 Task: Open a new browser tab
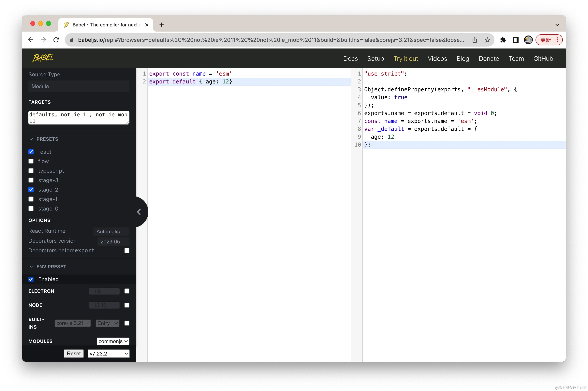tap(162, 25)
